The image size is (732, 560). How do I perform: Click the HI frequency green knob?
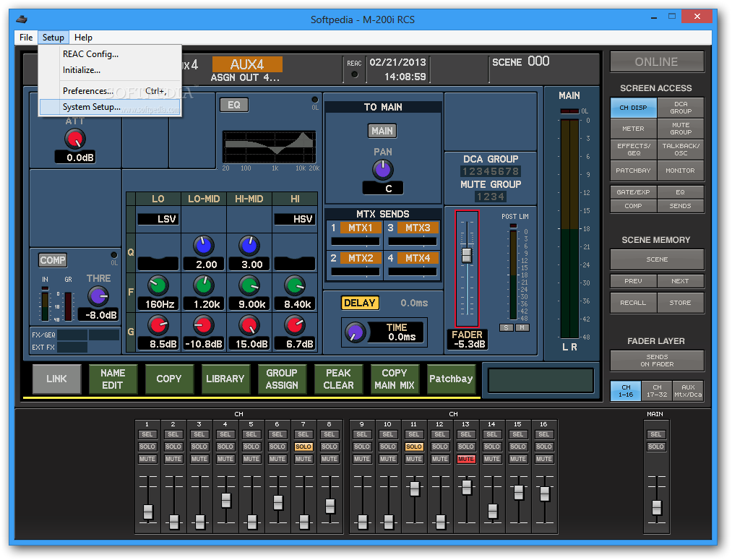295,285
